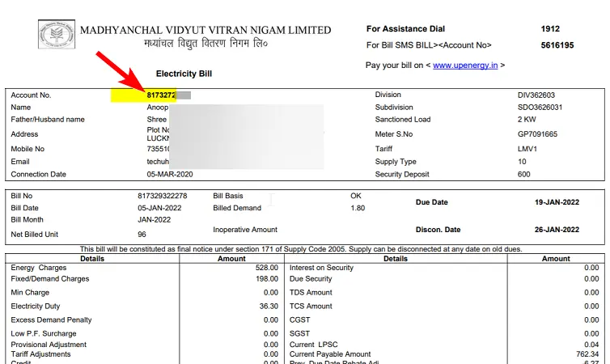Select Sanctioned Load value 2 KW
This screenshot has height=364, width=610.
(527, 120)
